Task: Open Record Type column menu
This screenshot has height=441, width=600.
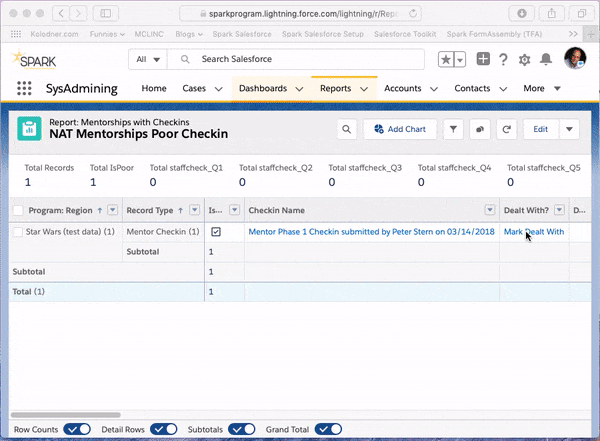Action: point(195,210)
